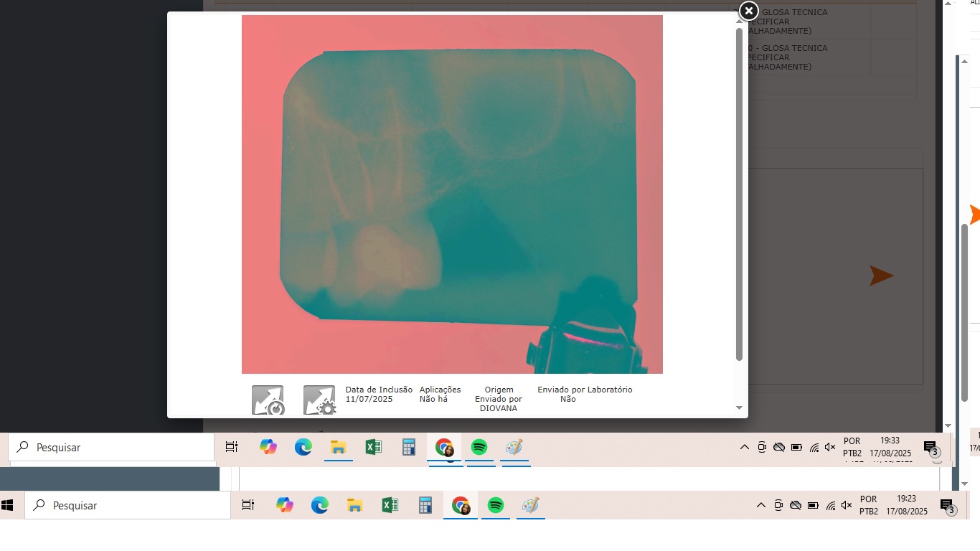The width and height of the screenshot is (980, 551).
Task: Click the popup's scroll-down arrow
Action: click(x=739, y=408)
